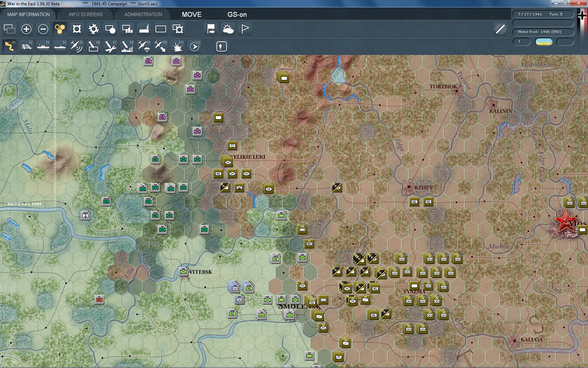The image size is (588, 368).
Task: Select F10 air transfer mode
Action: pos(161,46)
